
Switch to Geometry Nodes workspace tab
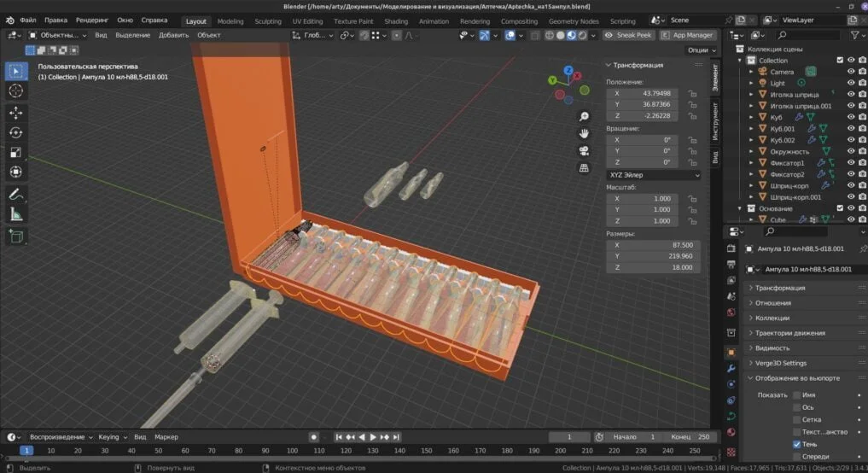(574, 21)
